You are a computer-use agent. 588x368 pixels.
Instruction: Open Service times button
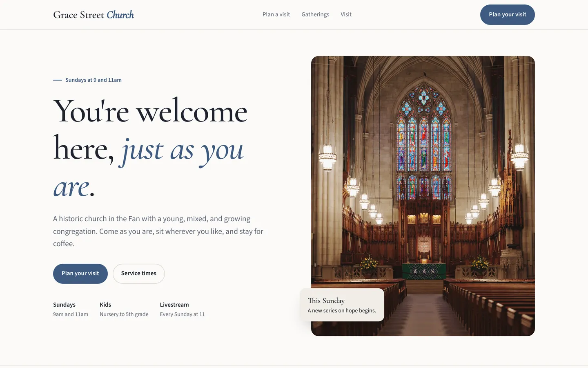[139, 274]
